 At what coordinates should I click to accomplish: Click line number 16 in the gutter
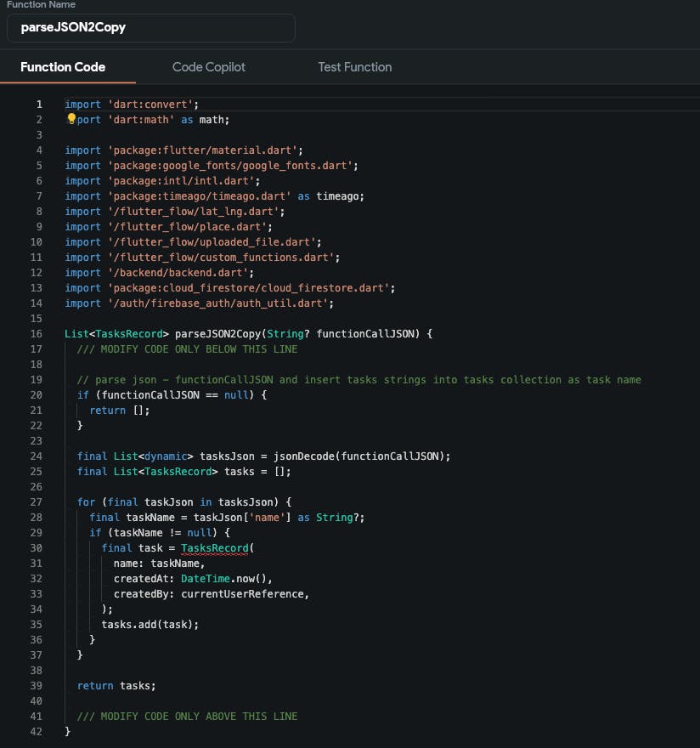tap(37, 334)
